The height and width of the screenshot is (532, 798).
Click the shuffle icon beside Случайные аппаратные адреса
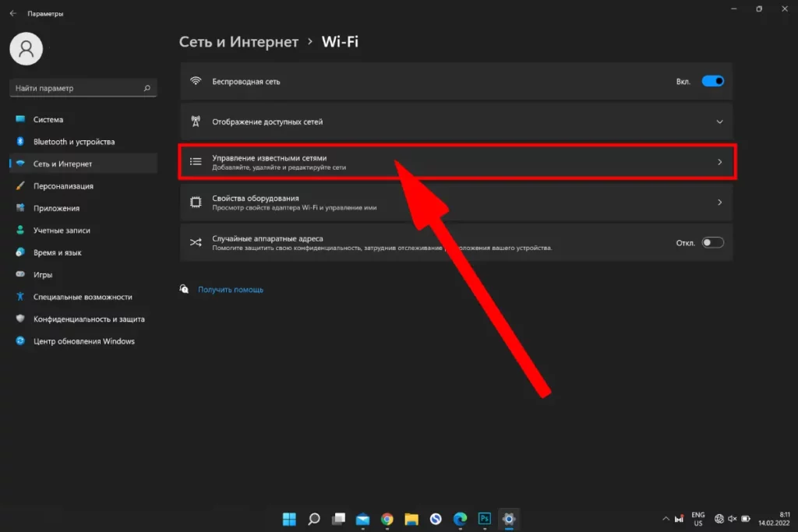coord(196,242)
